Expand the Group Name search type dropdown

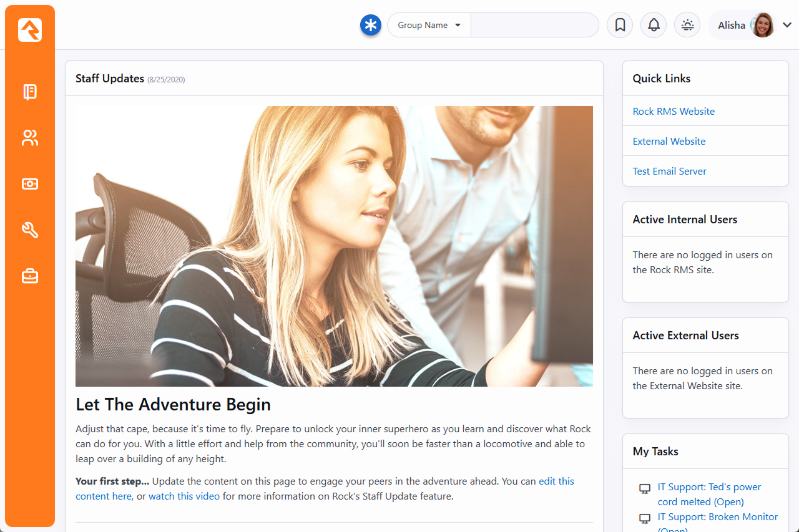point(429,26)
